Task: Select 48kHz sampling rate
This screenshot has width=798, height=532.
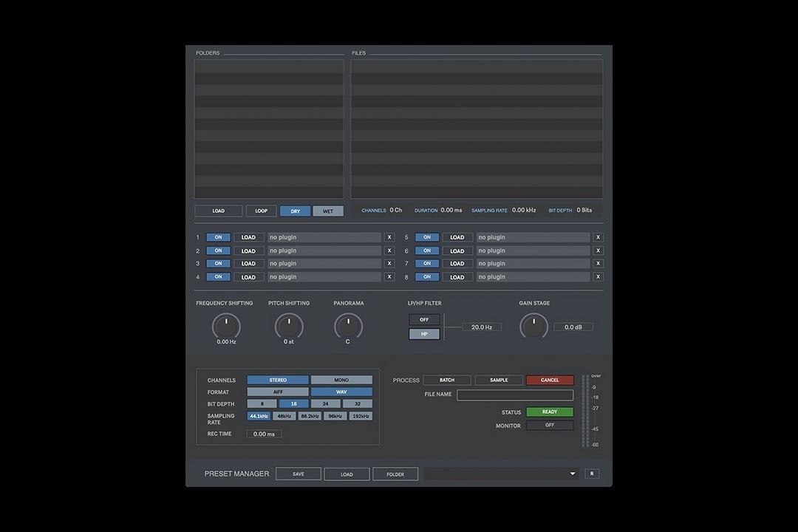Action: tap(284, 416)
